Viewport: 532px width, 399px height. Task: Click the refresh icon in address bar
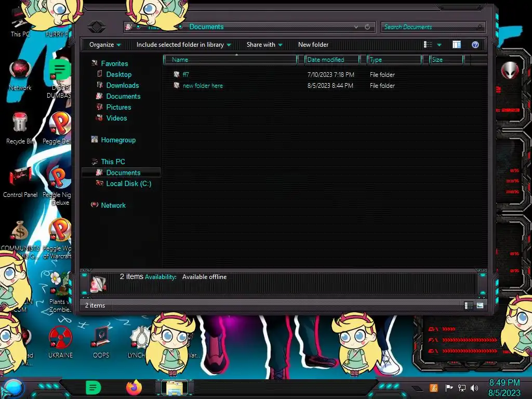367,27
